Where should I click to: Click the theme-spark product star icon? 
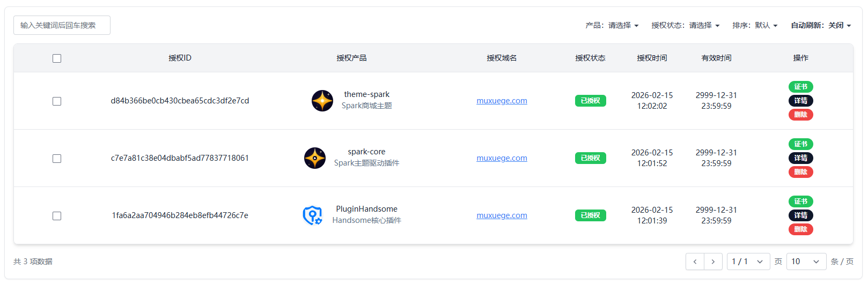(322, 101)
